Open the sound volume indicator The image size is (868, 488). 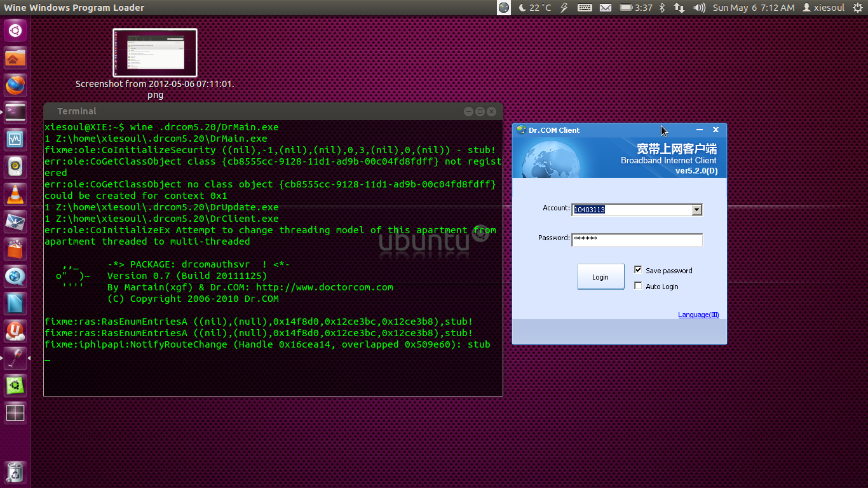(x=699, y=8)
